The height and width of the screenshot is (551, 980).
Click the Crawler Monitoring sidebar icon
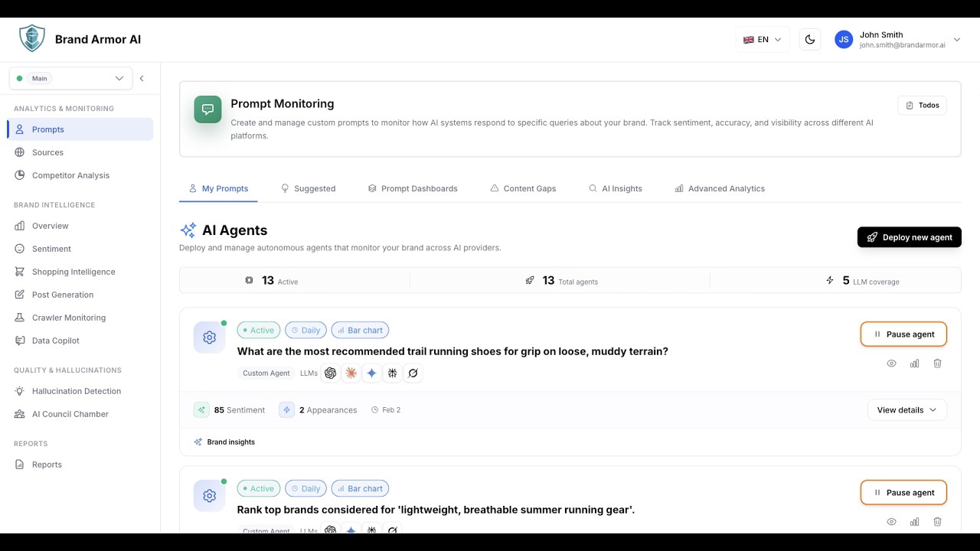pyautogui.click(x=20, y=318)
